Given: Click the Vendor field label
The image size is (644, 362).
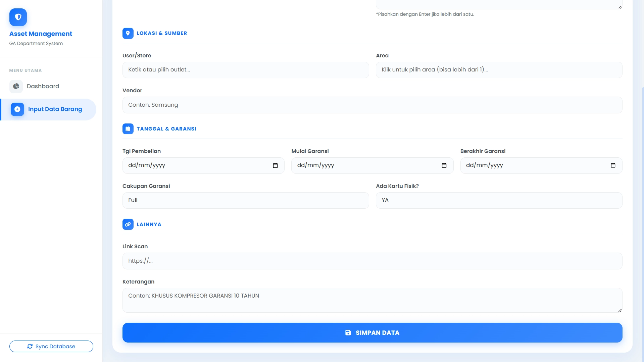Looking at the screenshot, I should [132, 90].
